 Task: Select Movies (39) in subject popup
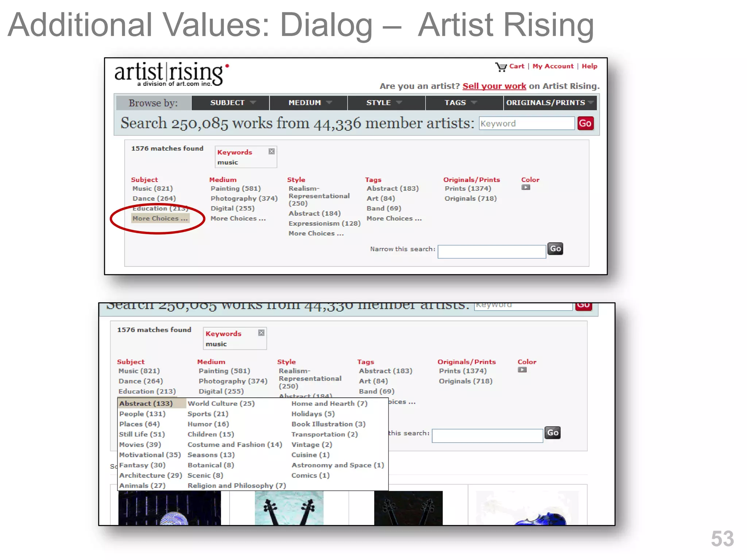pos(140,444)
